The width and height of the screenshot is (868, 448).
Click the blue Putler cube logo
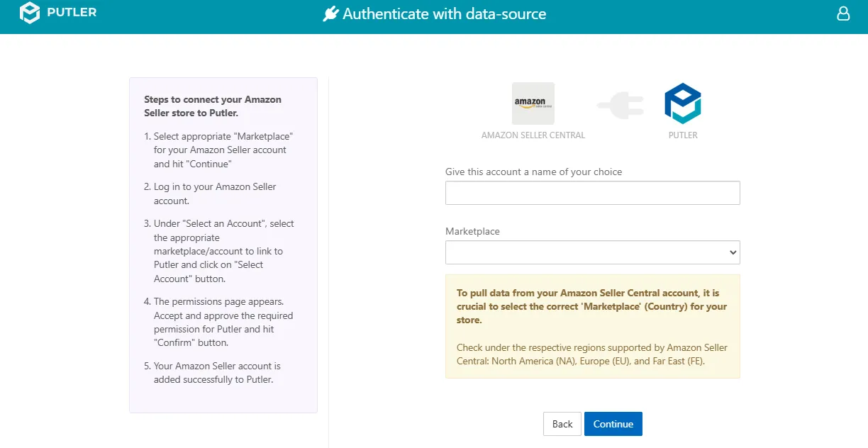click(683, 103)
